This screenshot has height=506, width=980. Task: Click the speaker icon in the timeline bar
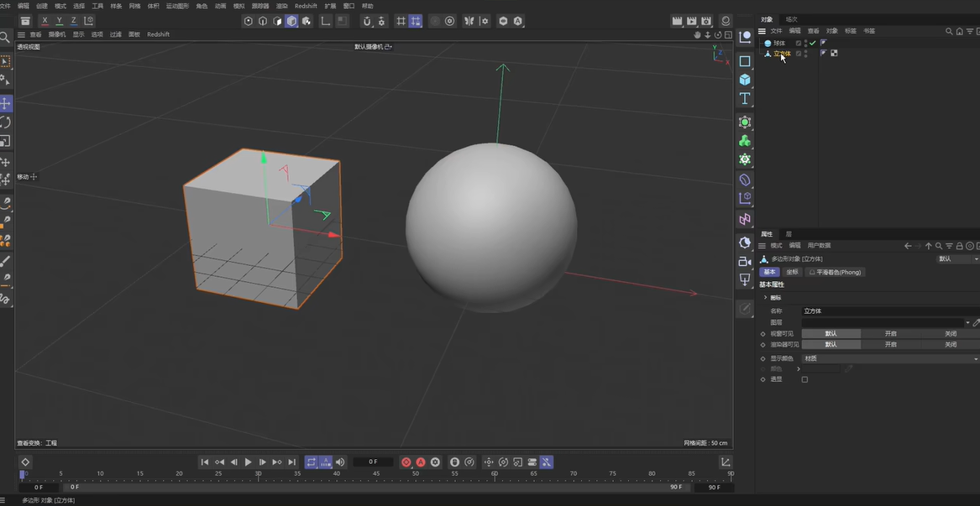[339, 462]
